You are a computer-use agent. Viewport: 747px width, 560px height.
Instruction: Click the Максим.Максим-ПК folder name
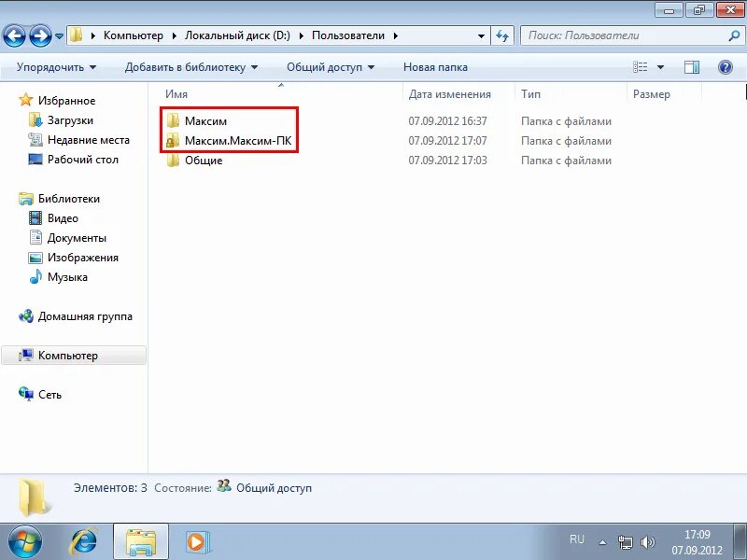pyautogui.click(x=238, y=141)
